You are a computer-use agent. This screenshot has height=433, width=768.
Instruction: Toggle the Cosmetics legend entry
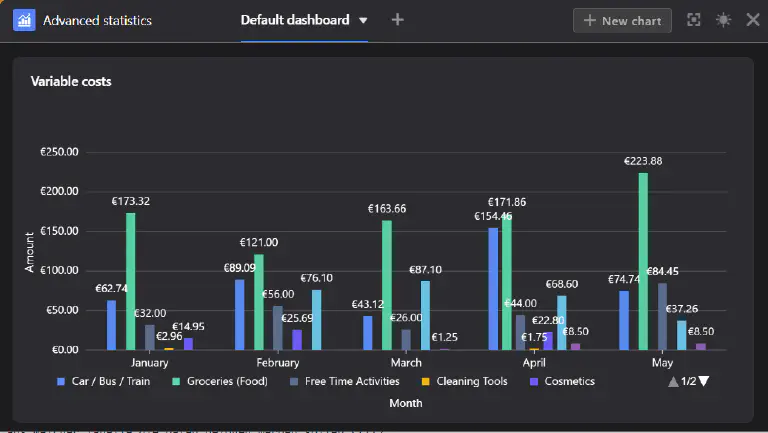click(562, 381)
